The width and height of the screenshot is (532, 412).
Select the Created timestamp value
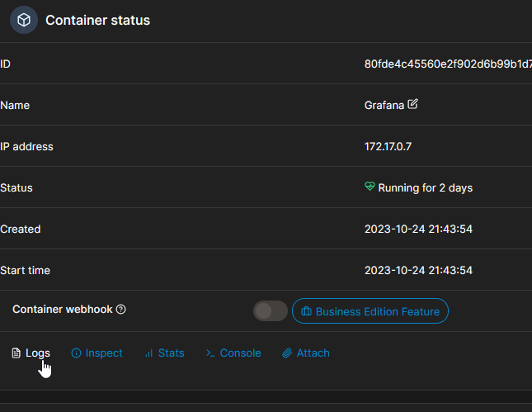[418, 229]
